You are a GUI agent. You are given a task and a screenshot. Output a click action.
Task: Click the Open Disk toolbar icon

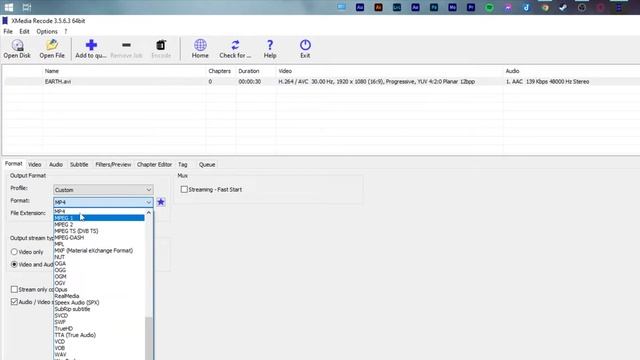pos(17,45)
